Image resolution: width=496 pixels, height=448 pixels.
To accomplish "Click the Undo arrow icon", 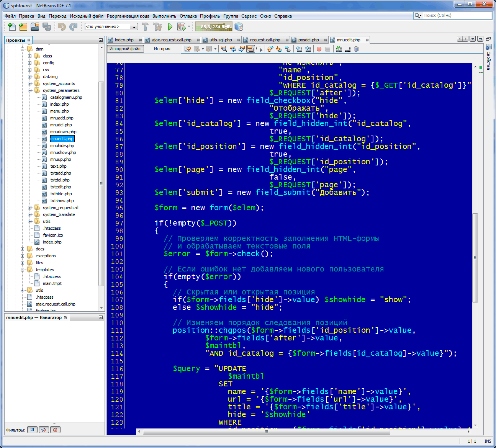I will pos(62,27).
